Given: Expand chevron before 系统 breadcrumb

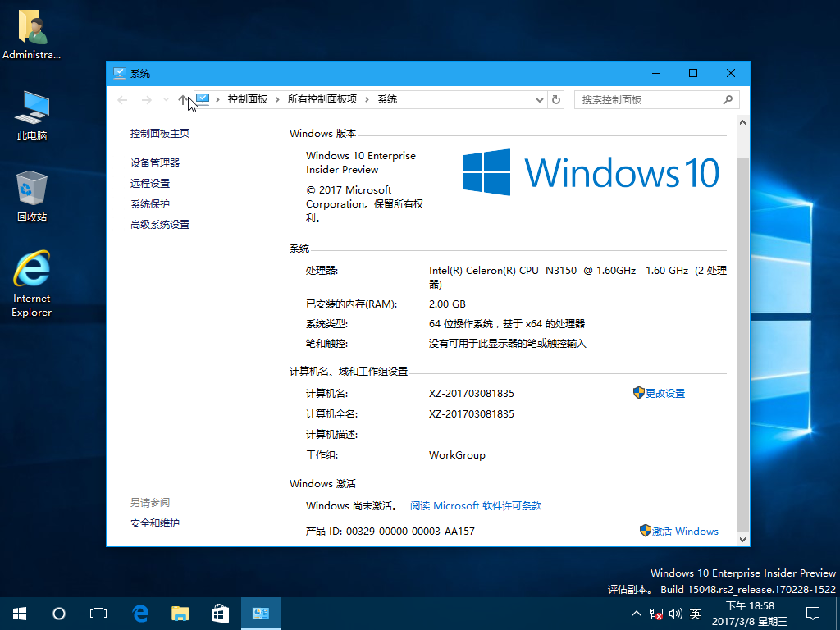Looking at the screenshot, I should pyautogui.click(x=367, y=99).
